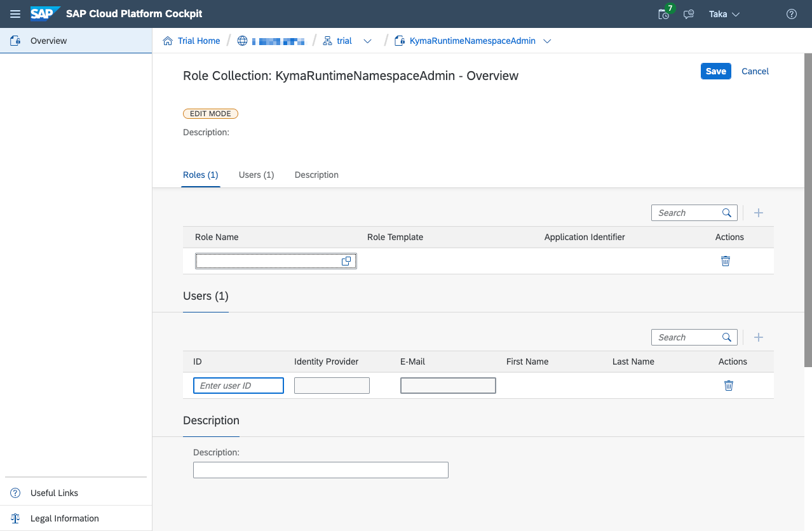Add a role with the plus icon
Image resolution: width=812 pixels, height=531 pixels.
click(759, 213)
